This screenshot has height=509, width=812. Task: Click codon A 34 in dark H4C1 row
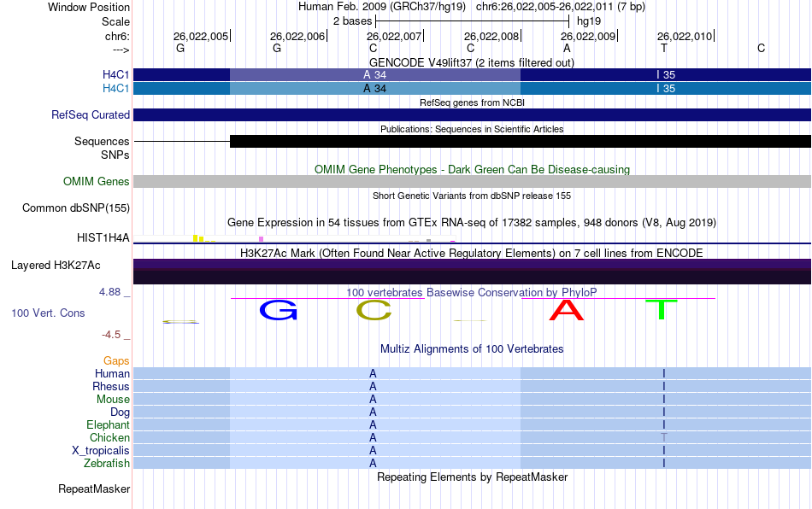click(375, 74)
